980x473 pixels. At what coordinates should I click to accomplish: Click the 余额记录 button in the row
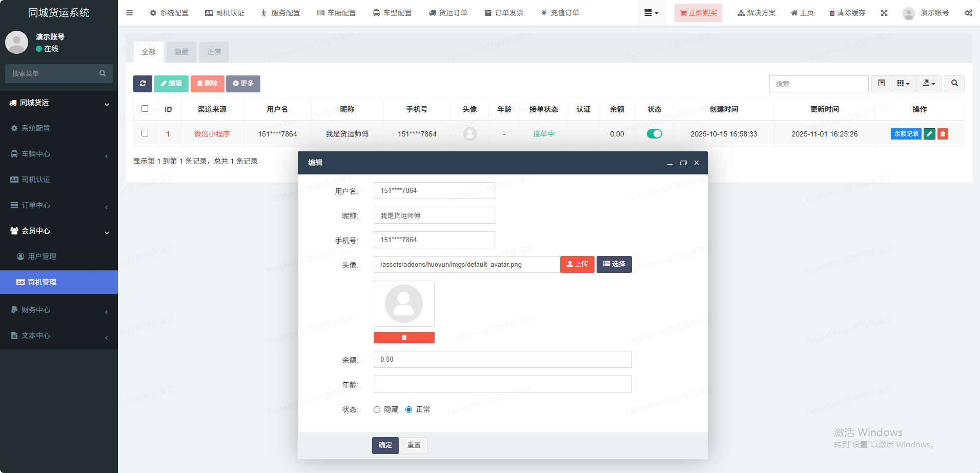[x=906, y=134]
